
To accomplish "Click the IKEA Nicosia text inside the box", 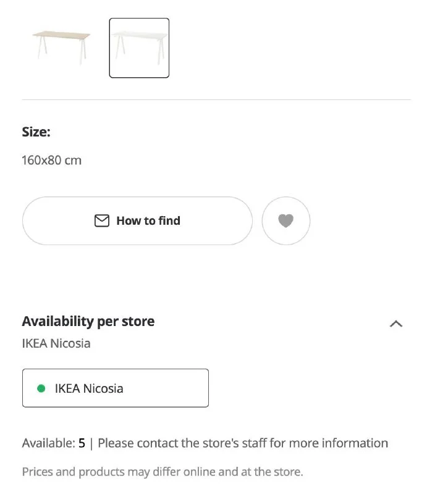I will [x=89, y=388].
